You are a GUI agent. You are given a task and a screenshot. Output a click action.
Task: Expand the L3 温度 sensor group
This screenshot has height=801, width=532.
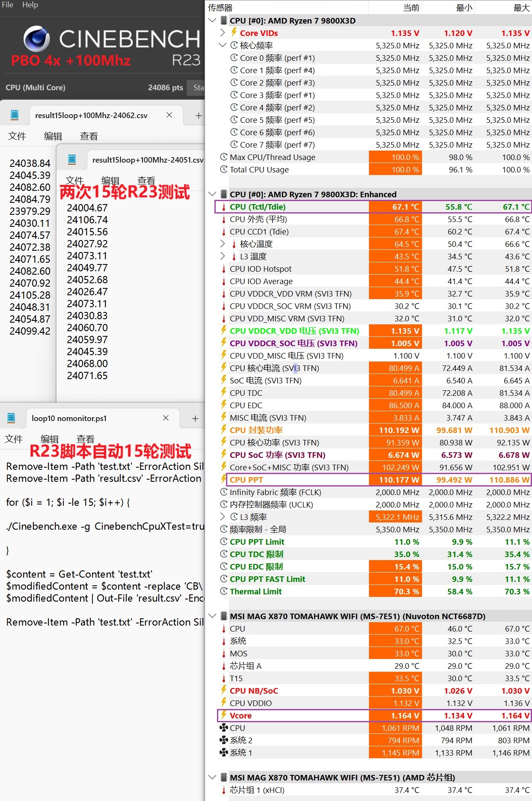click(x=223, y=256)
